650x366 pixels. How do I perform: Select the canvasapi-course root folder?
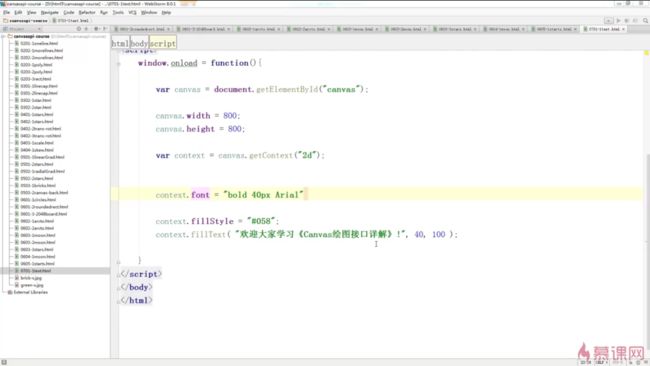pos(31,36)
